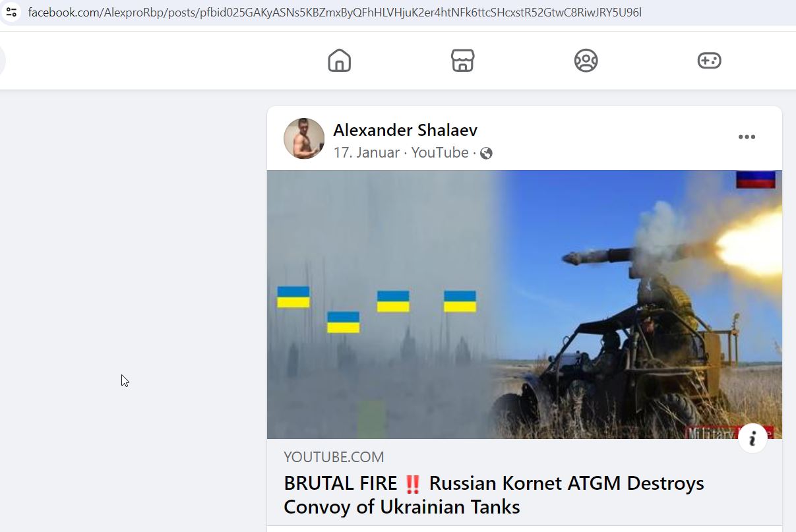
Task: Click the public globe privacy icon
Action: 487,154
